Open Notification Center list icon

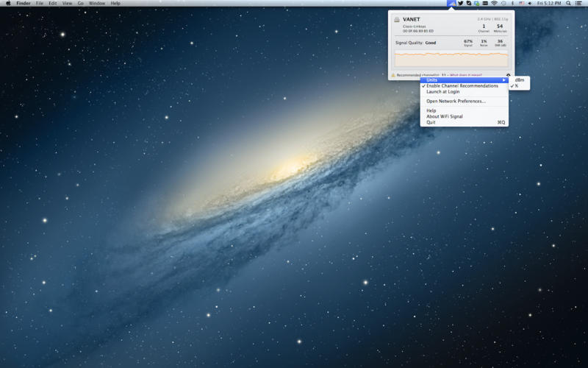[578, 3]
